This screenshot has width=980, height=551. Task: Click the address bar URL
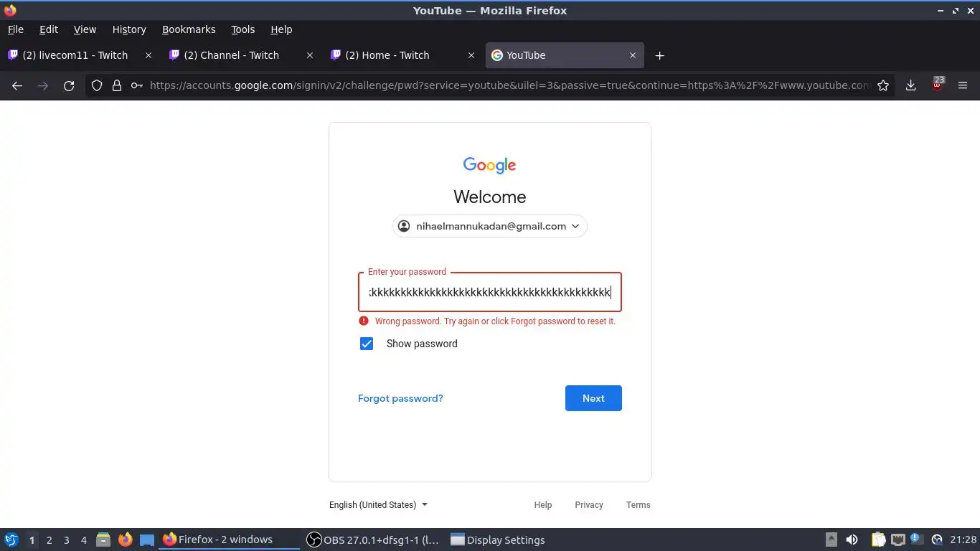(x=509, y=85)
